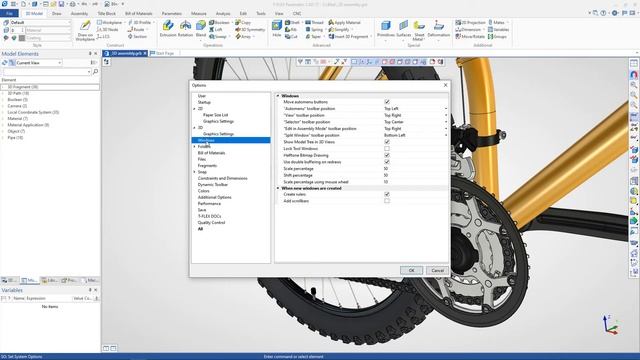Choose the Shell tool
The height and width of the screenshot is (360, 640).
[x=292, y=22]
